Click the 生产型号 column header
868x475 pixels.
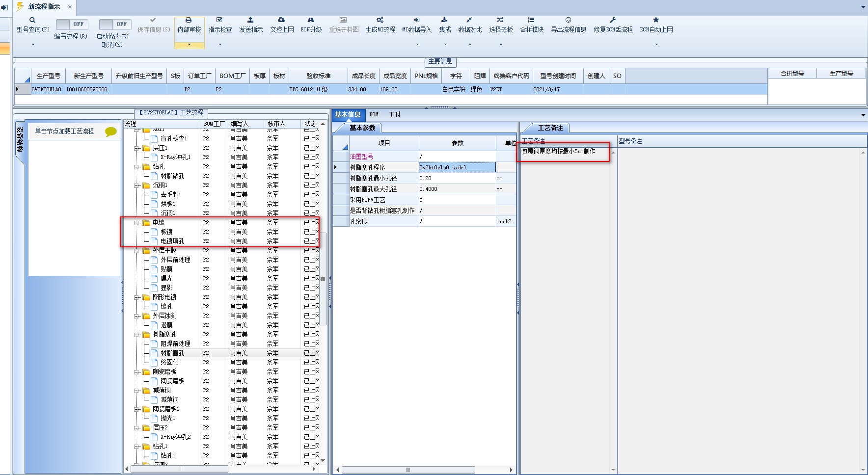(x=49, y=76)
